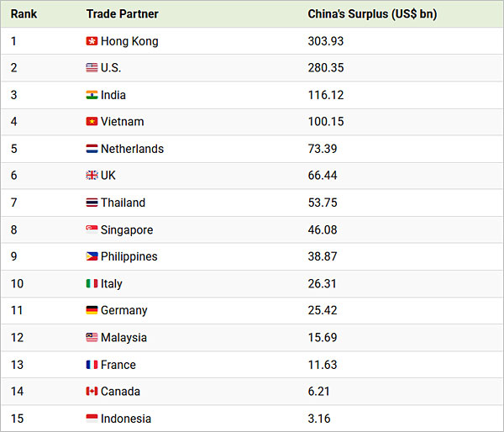Screen dimensions: 504x432
Task: Select the 280.35 surplus value cell
Action: 326,68
